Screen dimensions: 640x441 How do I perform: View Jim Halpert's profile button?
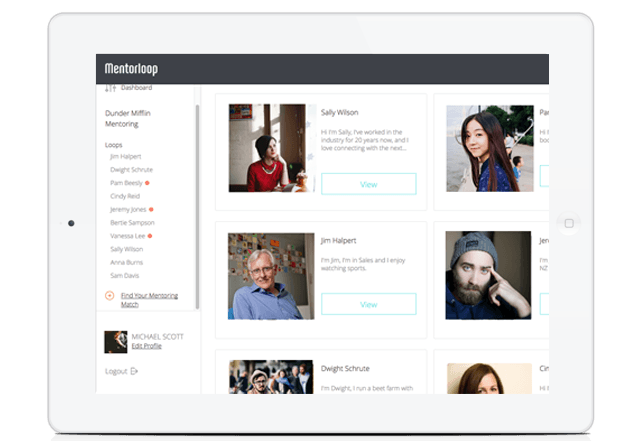[369, 304]
